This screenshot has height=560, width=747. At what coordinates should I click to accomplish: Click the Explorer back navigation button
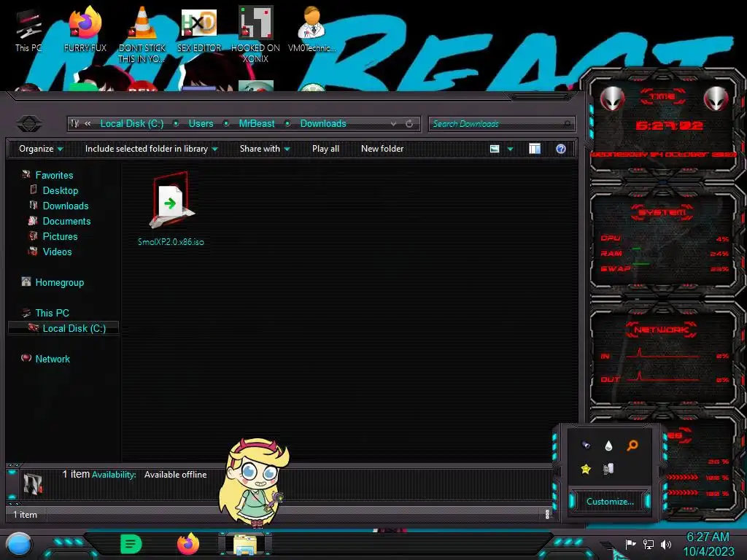click(29, 124)
